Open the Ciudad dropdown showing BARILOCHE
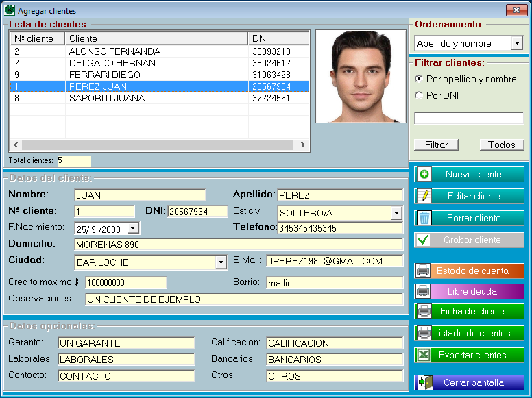Image resolution: width=532 pixels, height=398 pixels. (220, 262)
